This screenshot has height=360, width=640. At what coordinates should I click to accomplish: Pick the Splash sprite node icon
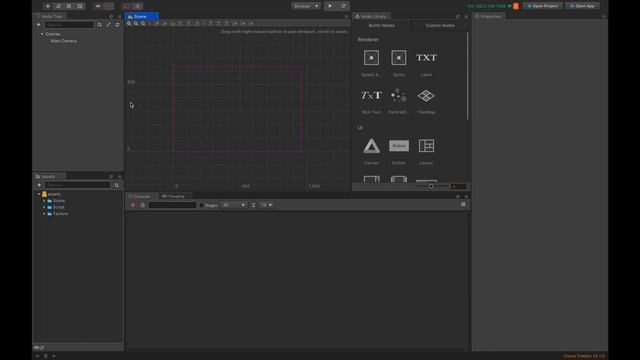point(371,58)
